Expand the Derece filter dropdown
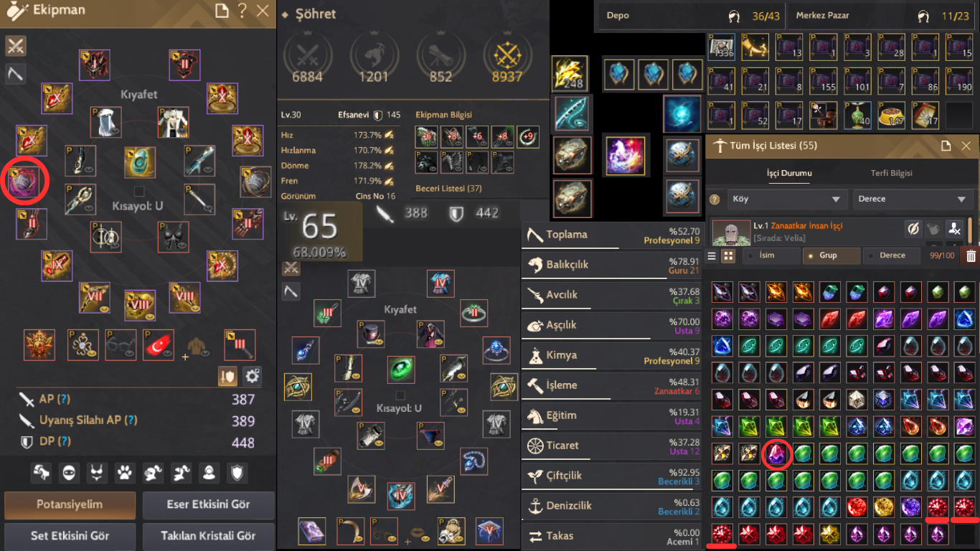This screenshot has width=980, height=551. [913, 199]
